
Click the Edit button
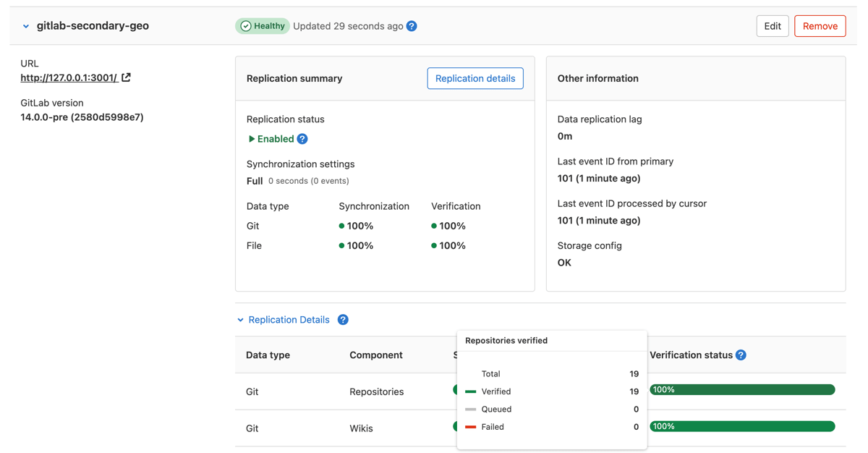tap(772, 25)
